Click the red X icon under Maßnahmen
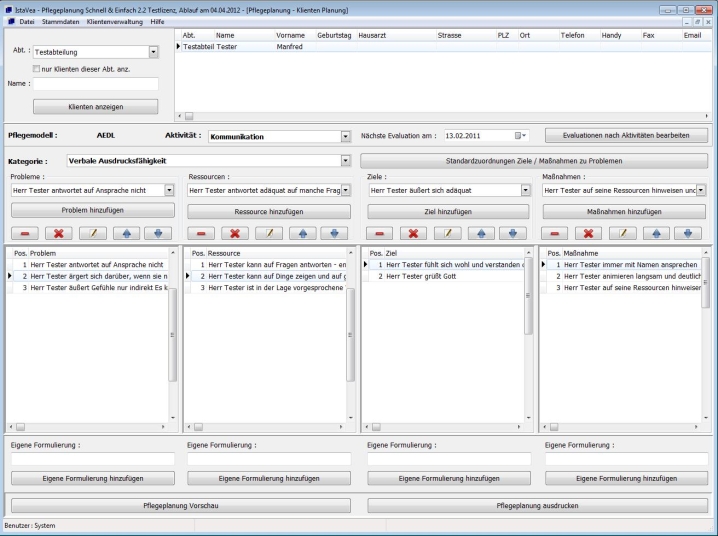Screen dimensions: 718x536 [588, 233]
